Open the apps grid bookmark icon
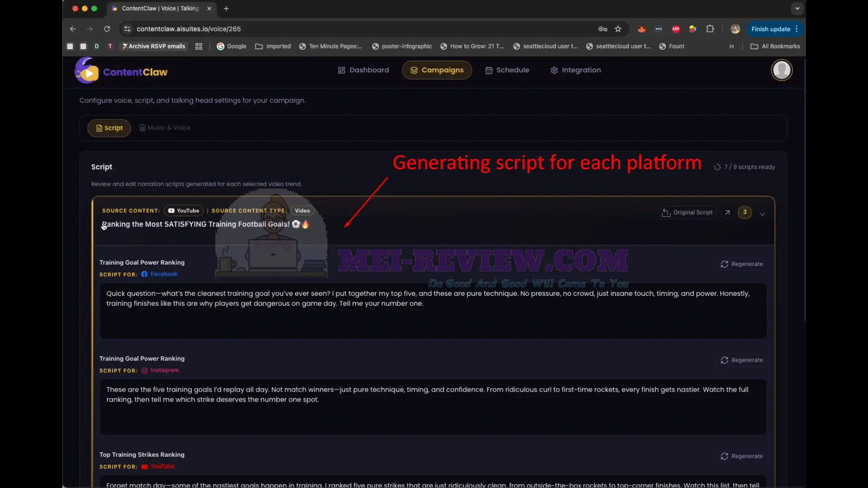This screenshot has width=868, height=488. (199, 47)
